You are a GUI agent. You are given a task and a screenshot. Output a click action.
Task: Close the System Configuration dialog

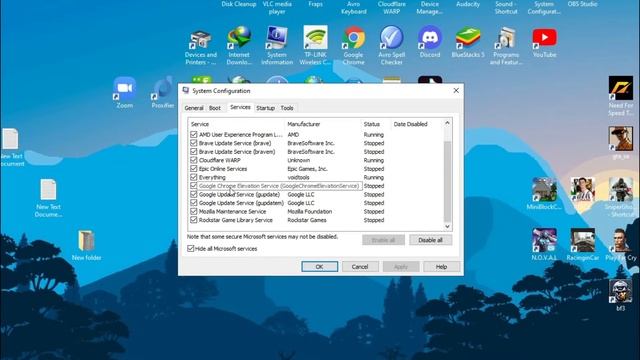tap(456, 91)
